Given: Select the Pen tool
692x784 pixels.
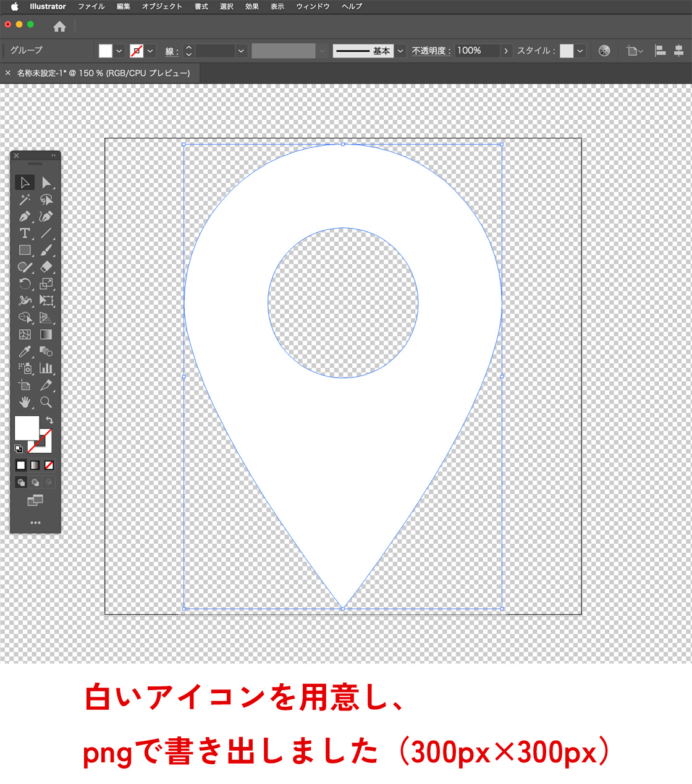Looking at the screenshot, I should pos(25,217).
